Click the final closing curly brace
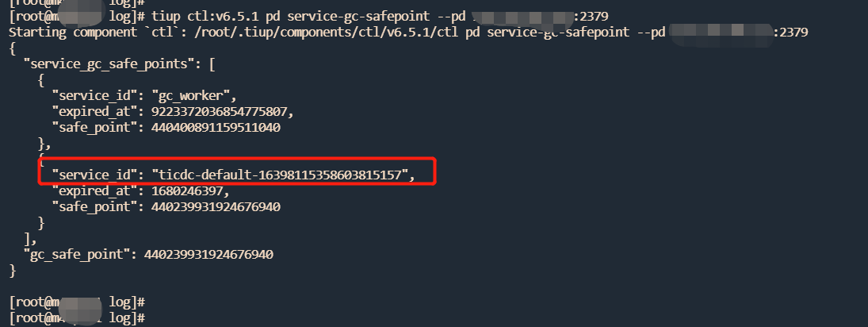This screenshot has height=327, width=868. tap(12, 270)
